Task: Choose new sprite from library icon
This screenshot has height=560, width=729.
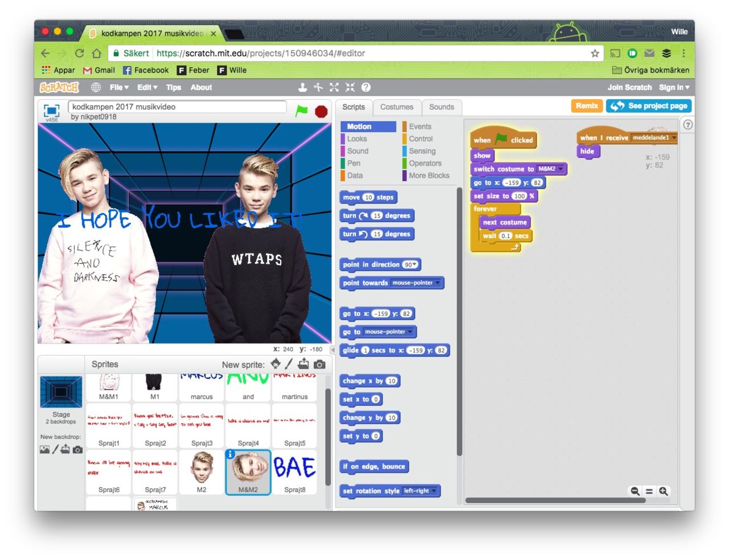Action: (276, 364)
